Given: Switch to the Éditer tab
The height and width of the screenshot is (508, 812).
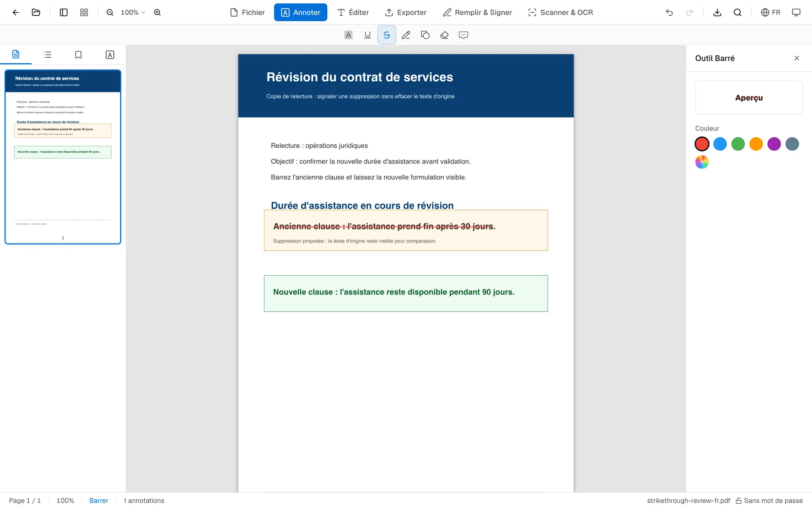Looking at the screenshot, I should coord(353,12).
